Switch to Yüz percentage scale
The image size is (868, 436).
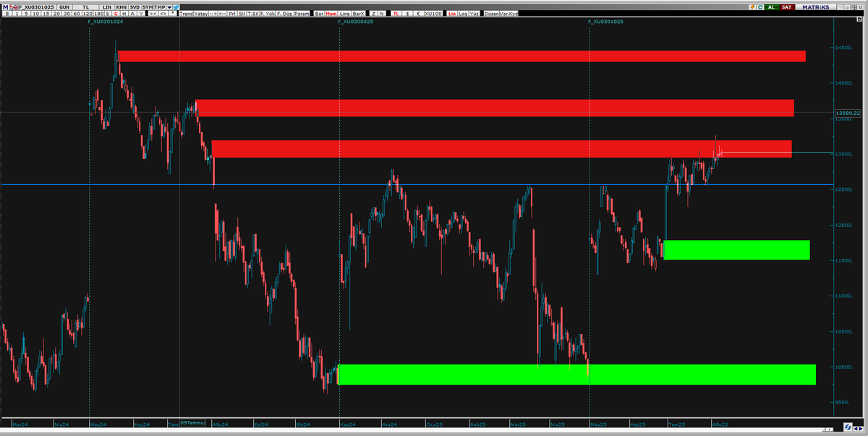point(475,14)
